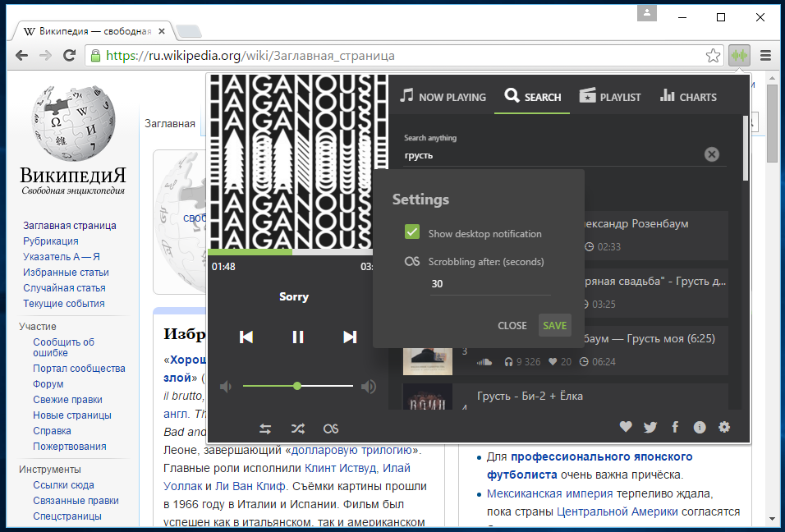This screenshot has width=785, height=532.
Task: Open Портал сообщества
Action: (79, 369)
